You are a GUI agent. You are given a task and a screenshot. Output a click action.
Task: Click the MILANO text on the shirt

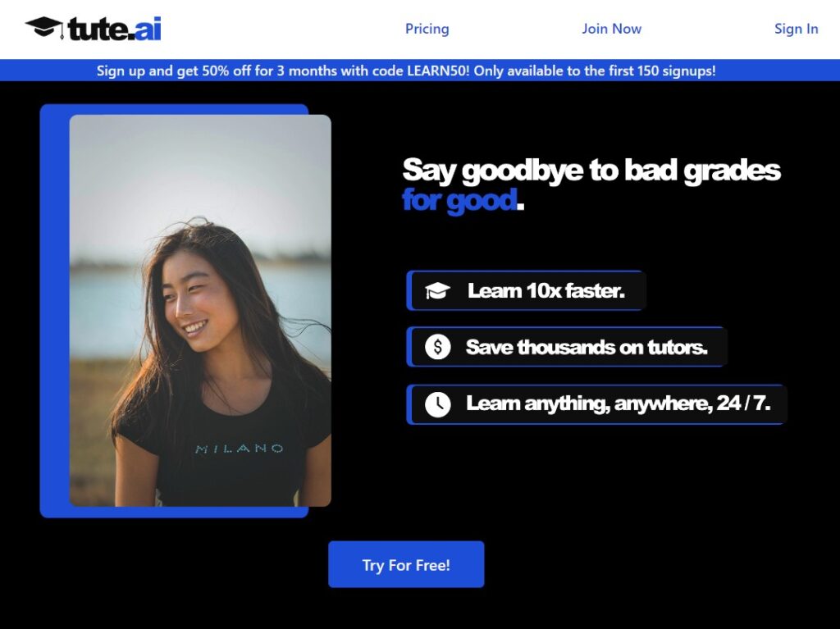tap(239, 449)
